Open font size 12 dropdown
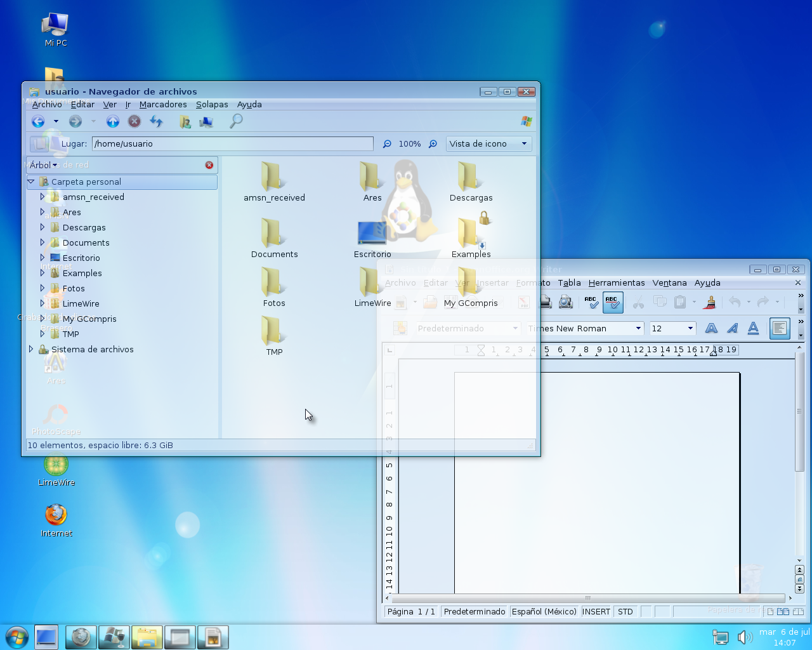 [x=690, y=328]
